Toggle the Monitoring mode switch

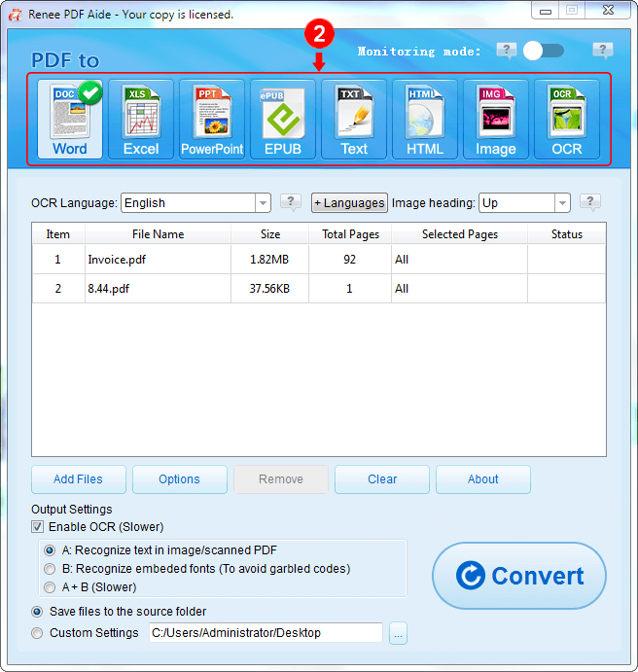[x=544, y=51]
